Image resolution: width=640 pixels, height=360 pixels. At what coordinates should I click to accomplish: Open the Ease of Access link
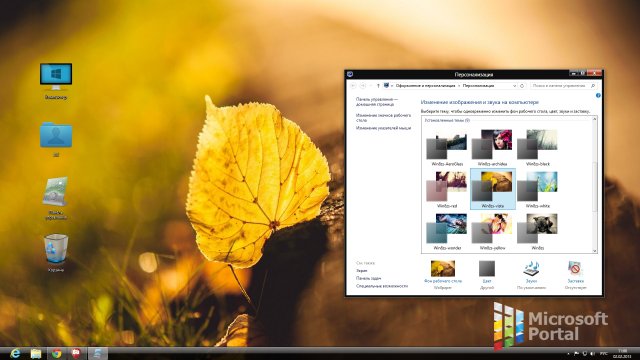pyautogui.click(x=382, y=286)
